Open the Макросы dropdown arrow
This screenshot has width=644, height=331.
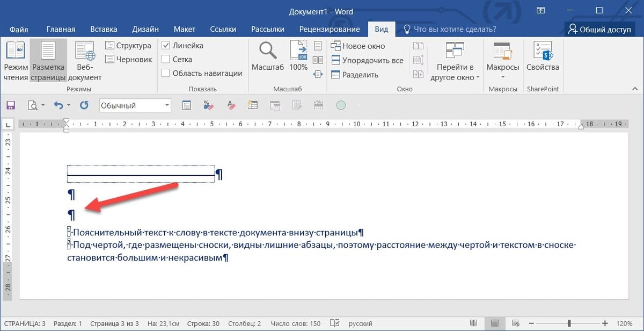(502, 76)
